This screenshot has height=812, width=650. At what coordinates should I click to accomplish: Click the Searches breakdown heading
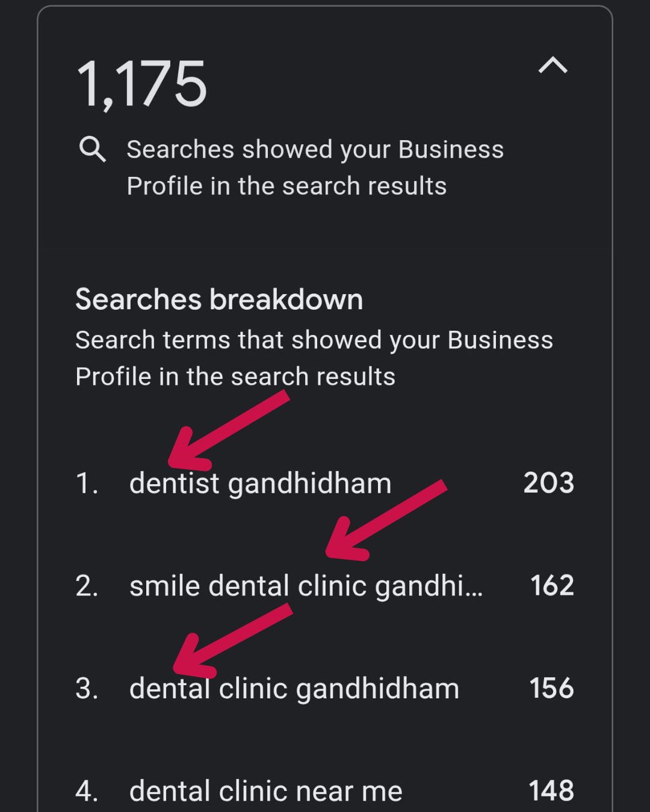(x=219, y=300)
